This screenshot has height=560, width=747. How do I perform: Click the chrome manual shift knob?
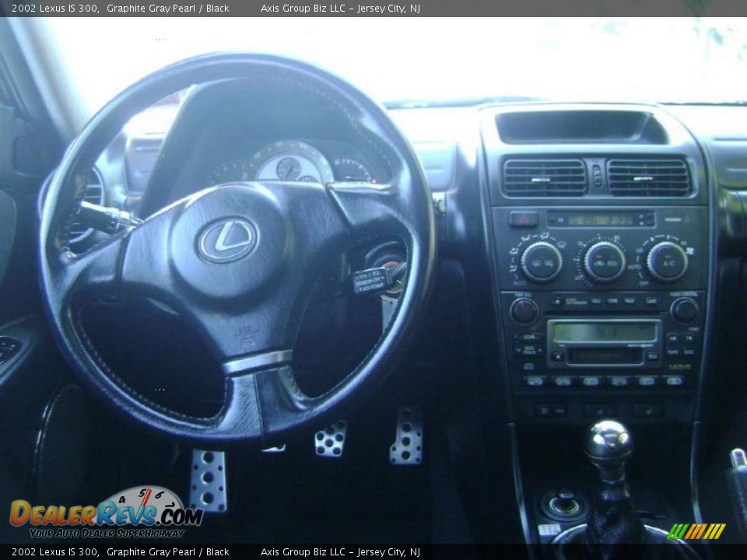608,438
